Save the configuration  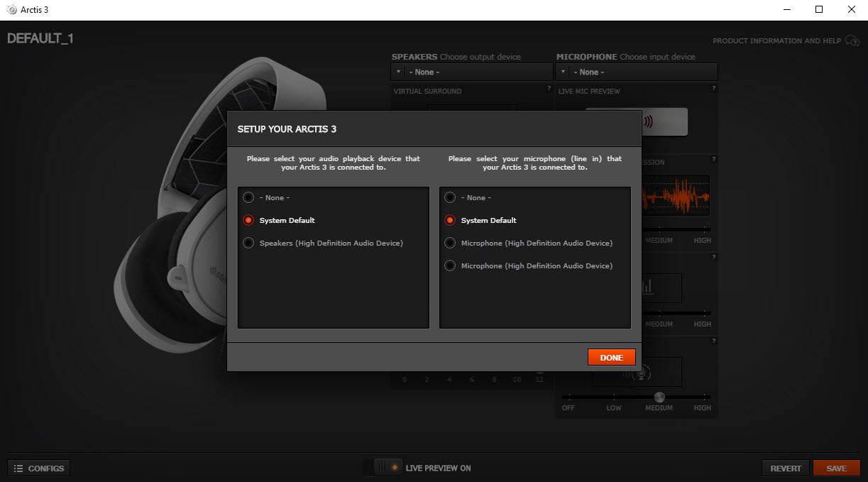pos(837,469)
